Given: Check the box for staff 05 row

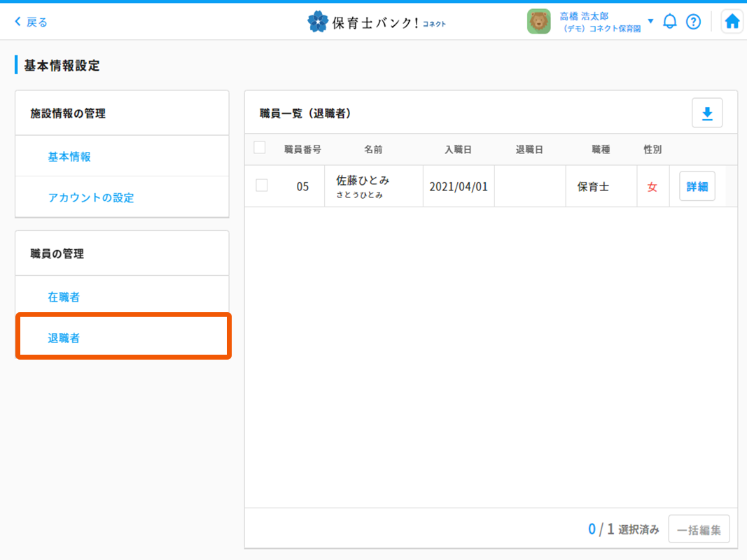Looking at the screenshot, I should [262, 185].
